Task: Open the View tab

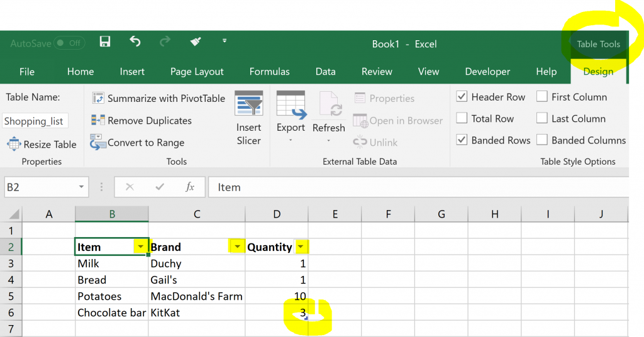Action: [428, 72]
